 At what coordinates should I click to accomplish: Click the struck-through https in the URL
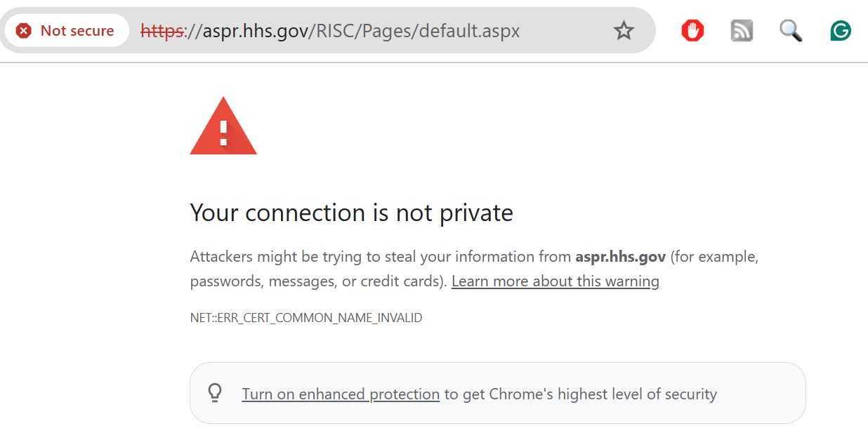pos(162,31)
